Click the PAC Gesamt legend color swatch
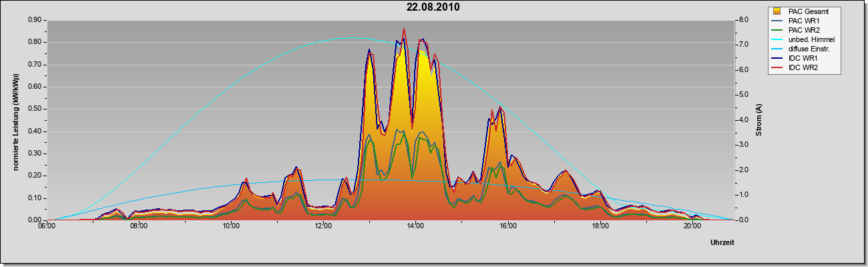The width and height of the screenshot is (868, 267). pyautogui.click(x=778, y=11)
